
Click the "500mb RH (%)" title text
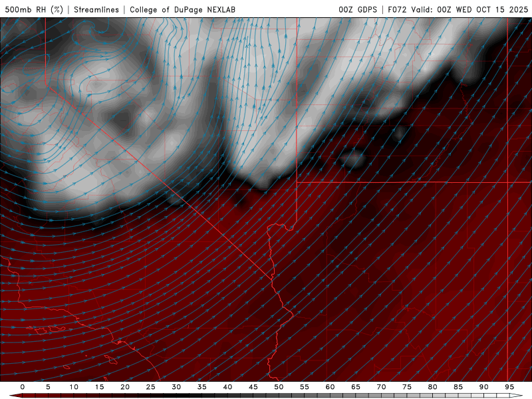[34, 9]
